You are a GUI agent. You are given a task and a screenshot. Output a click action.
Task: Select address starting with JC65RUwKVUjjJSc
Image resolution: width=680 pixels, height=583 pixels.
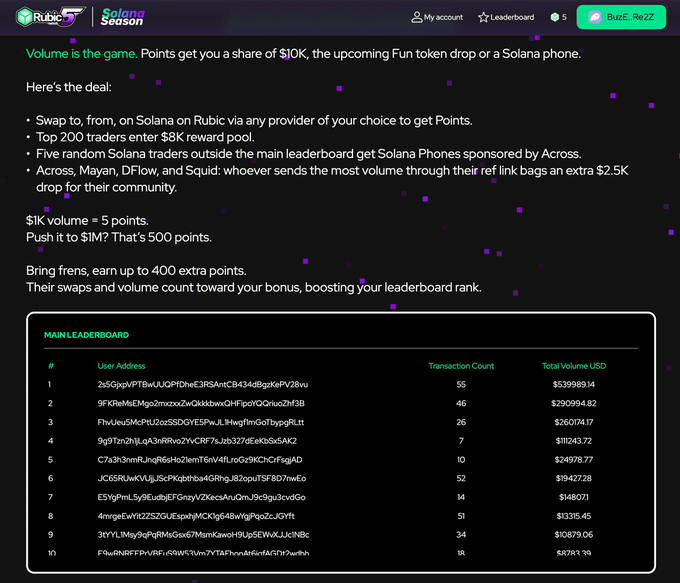tap(202, 478)
